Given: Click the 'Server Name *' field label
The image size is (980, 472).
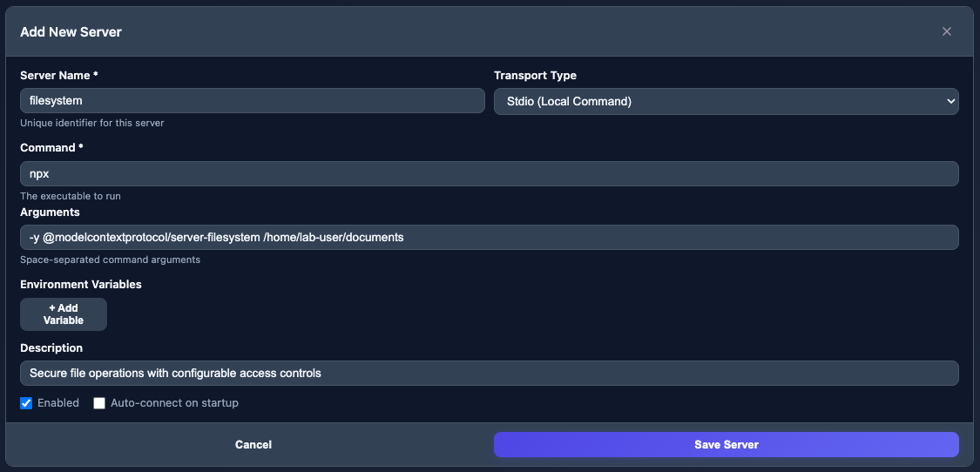Looking at the screenshot, I should [59, 76].
